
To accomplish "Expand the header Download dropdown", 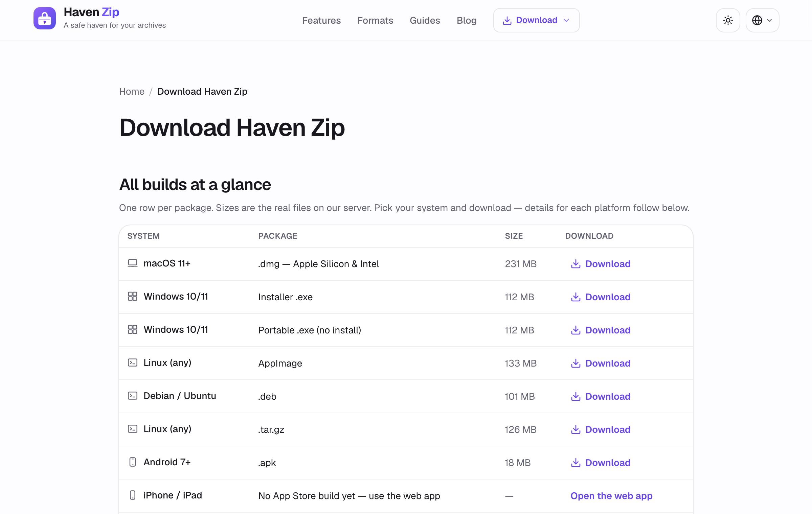I will [536, 20].
